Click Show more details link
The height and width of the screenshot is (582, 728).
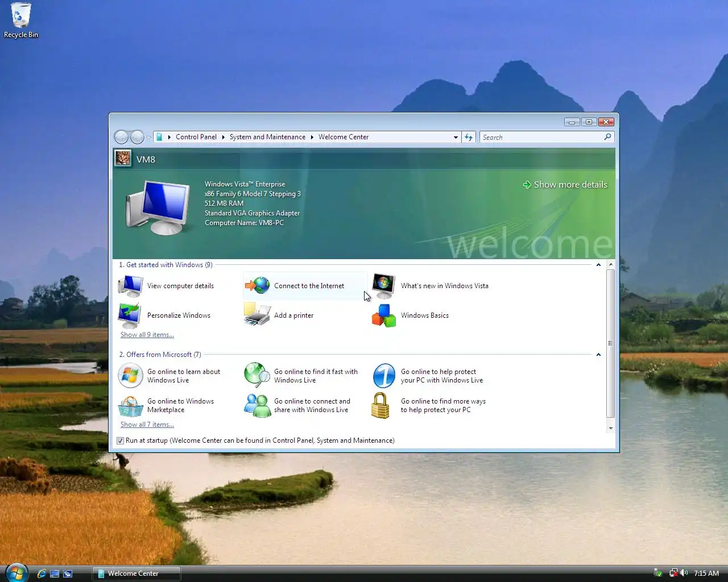click(565, 185)
